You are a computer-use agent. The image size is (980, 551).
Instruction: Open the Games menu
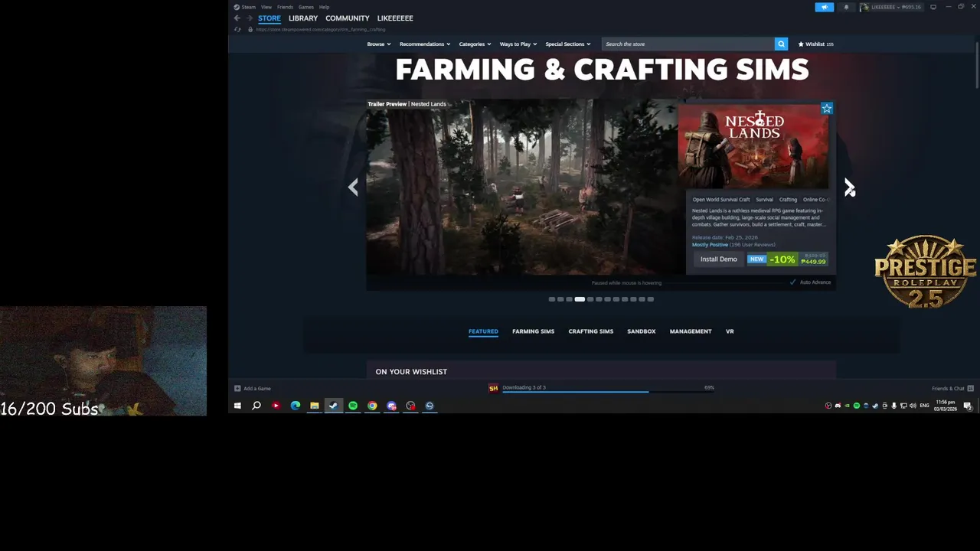[x=306, y=7]
